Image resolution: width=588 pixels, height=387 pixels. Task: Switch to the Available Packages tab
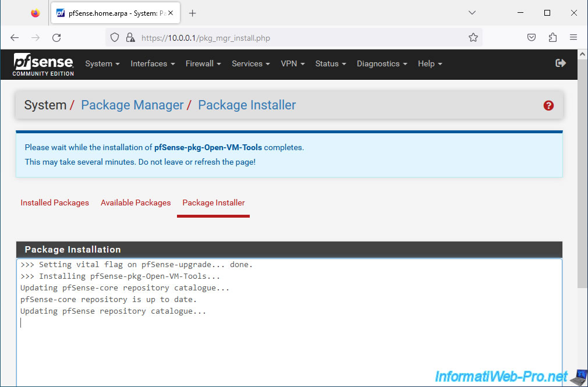click(136, 203)
